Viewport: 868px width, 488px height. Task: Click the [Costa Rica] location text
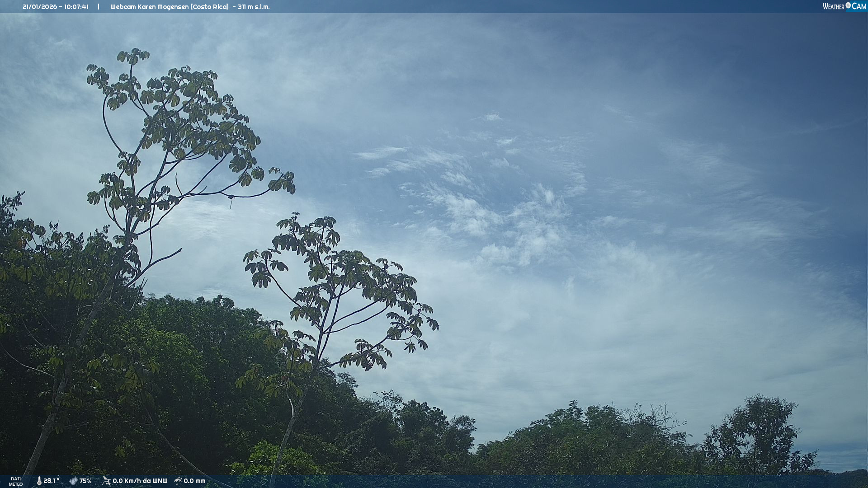coord(209,7)
